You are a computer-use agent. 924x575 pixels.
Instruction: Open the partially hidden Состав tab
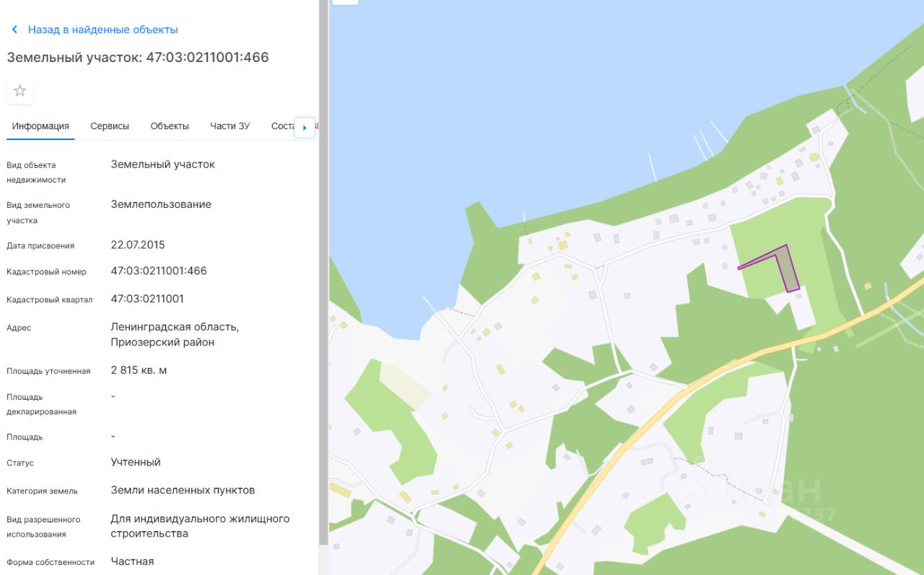click(282, 126)
